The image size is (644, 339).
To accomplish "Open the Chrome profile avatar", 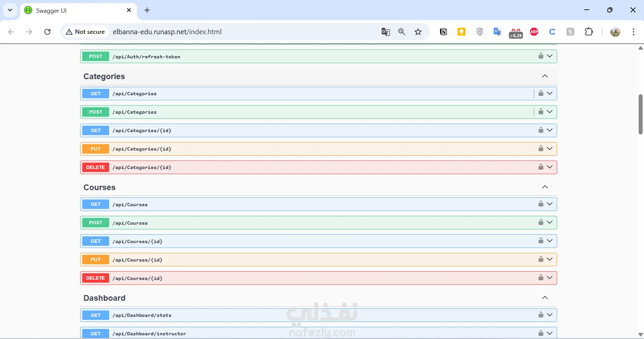I will pos(615,32).
